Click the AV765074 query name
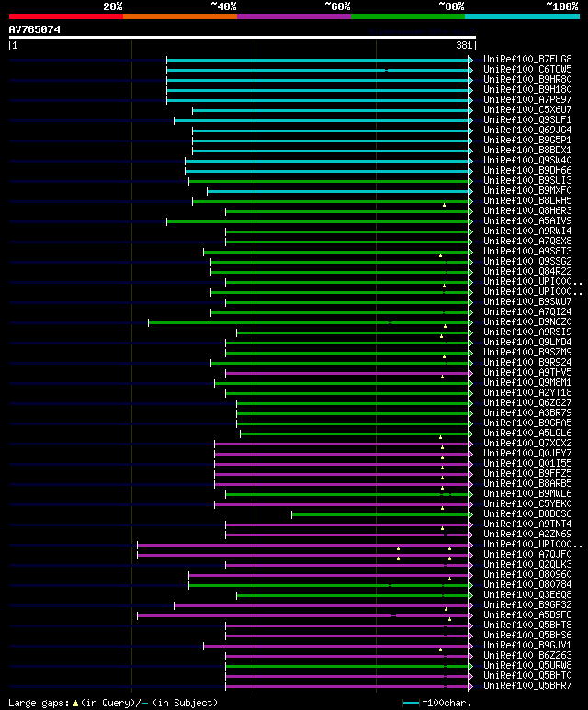This screenshot has height=710, width=588. (34, 29)
